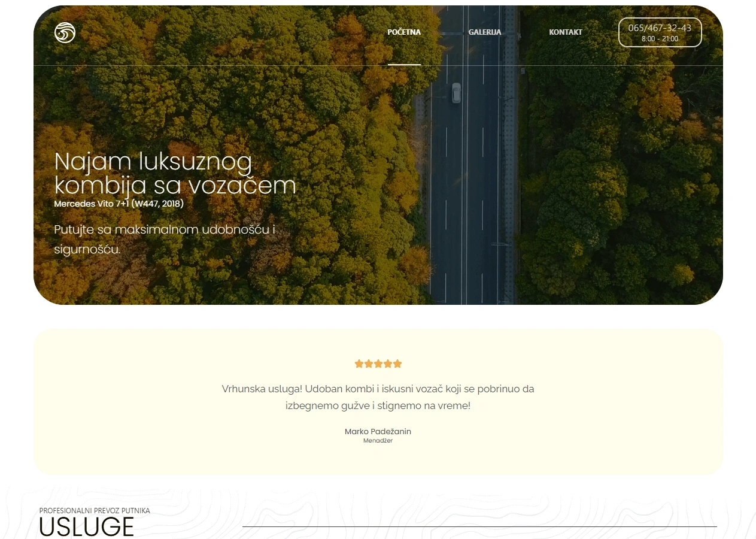
Task: Click the 8:00 - 21:00 working hours text
Action: [660, 39]
